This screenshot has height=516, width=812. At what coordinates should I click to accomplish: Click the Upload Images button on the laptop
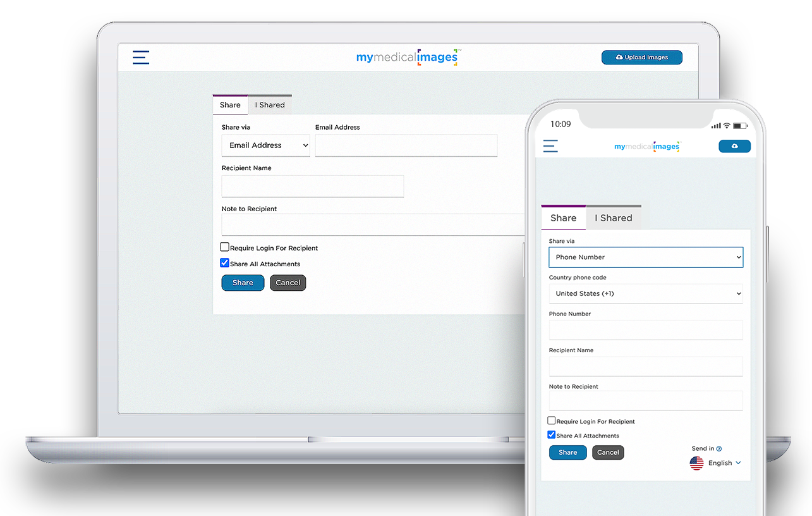pyautogui.click(x=641, y=58)
